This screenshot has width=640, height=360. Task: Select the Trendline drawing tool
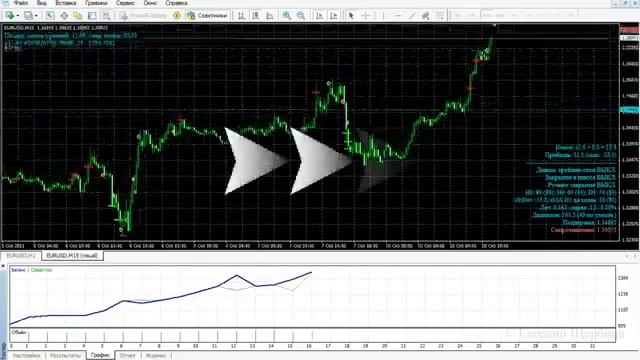(412, 16)
